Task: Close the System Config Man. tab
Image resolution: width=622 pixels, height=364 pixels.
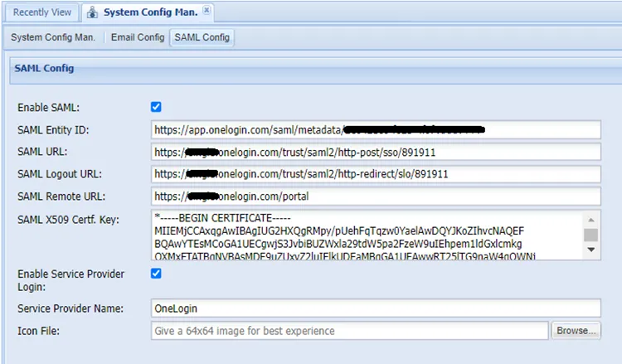Action: point(207,10)
